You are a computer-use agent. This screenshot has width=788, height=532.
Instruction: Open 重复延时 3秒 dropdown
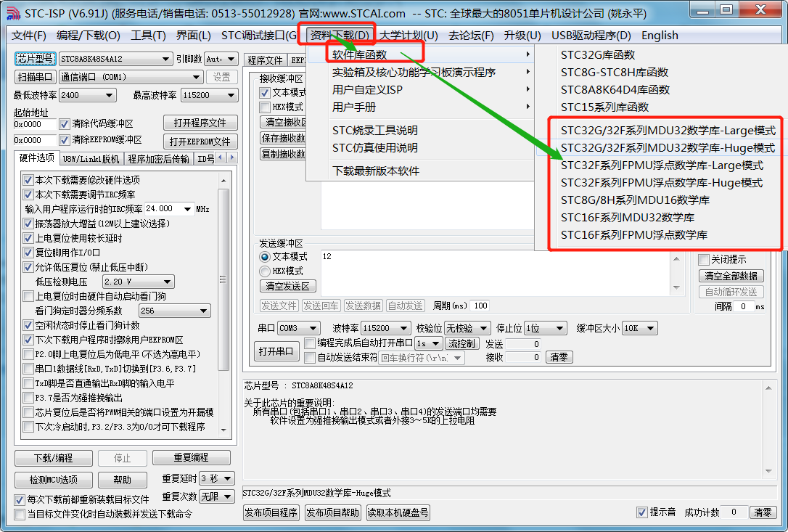(x=217, y=478)
